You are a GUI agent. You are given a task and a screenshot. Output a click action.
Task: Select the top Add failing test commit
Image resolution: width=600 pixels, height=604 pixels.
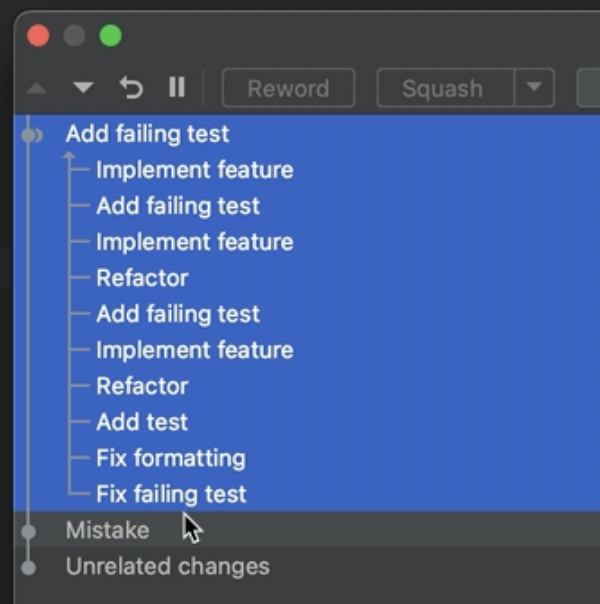[x=147, y=134]
